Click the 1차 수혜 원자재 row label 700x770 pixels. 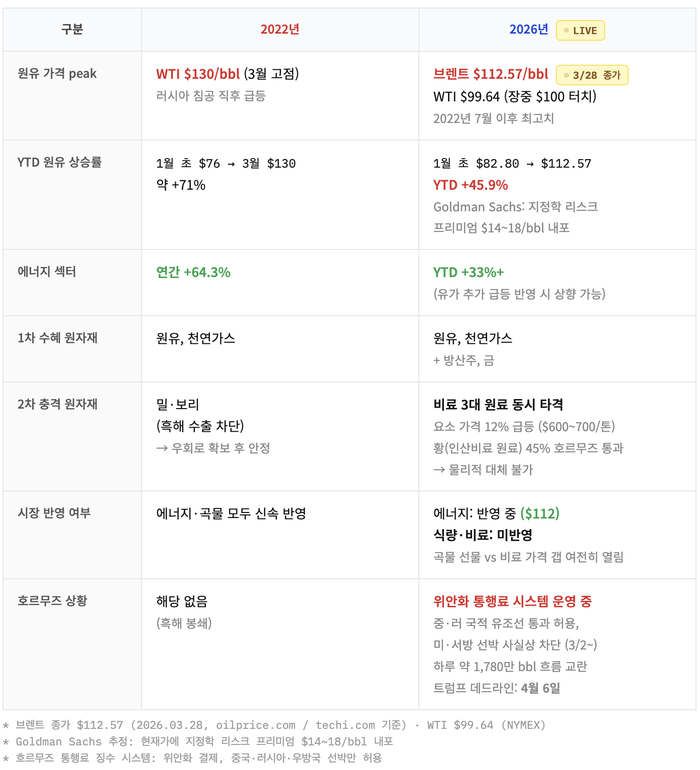click(57, 338)
